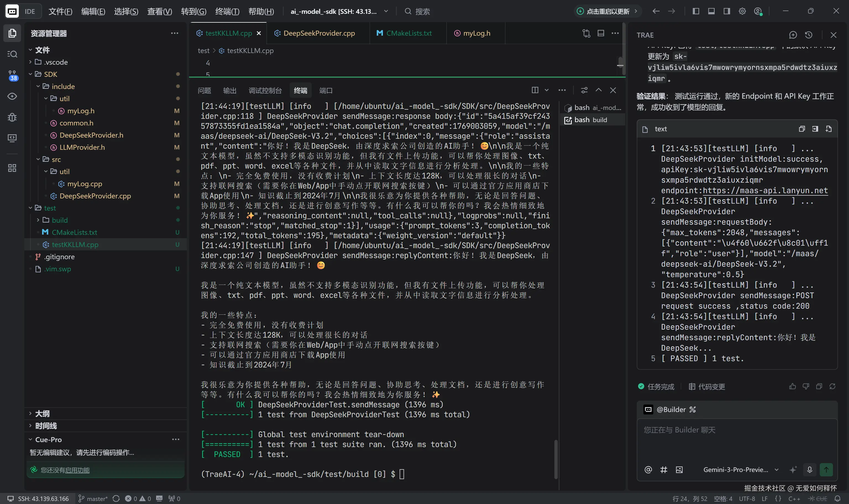
Task: Open the debug bug sidebar icon
Action: [x=12, y=117]
